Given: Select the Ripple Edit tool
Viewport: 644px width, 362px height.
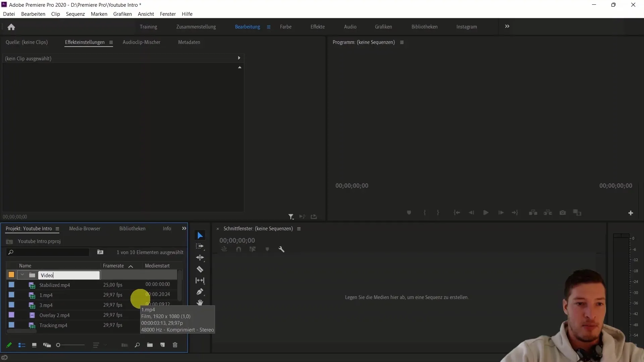Looking at the screenshot, I should 200,258.
